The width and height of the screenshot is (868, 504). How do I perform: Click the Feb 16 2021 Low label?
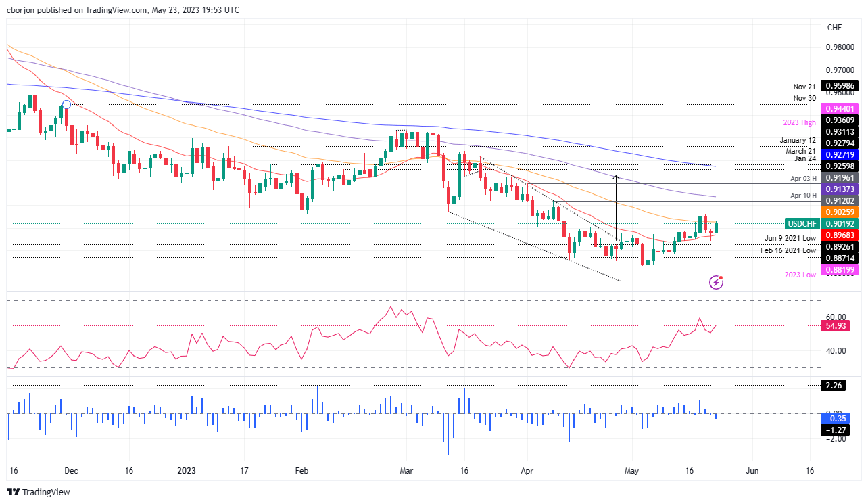point(788,250)
